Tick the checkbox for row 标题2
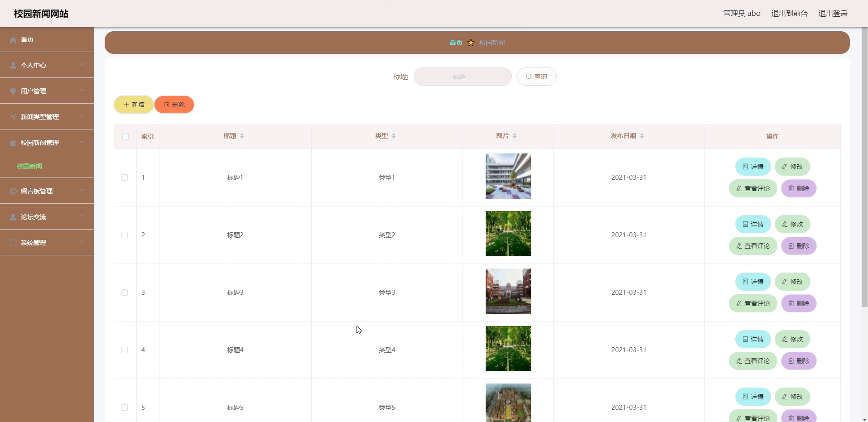This screenshot has width=868, height=422. pos(125,235)
